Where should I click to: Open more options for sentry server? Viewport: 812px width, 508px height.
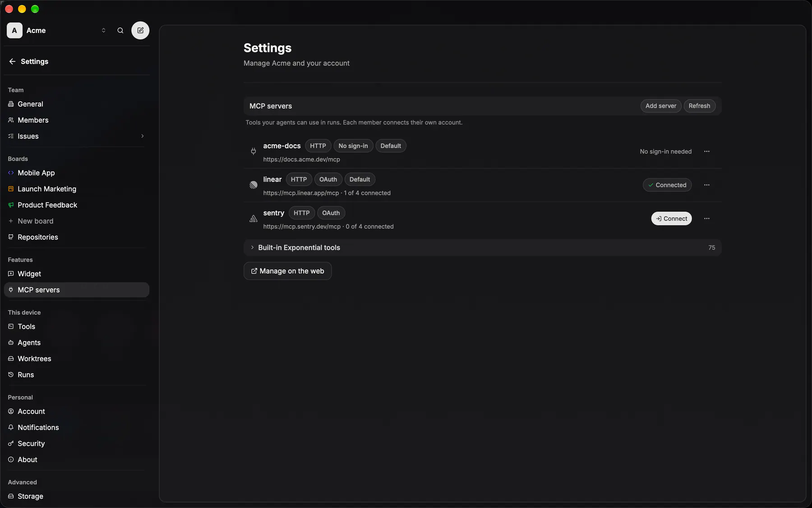click(x=706, y=218)
